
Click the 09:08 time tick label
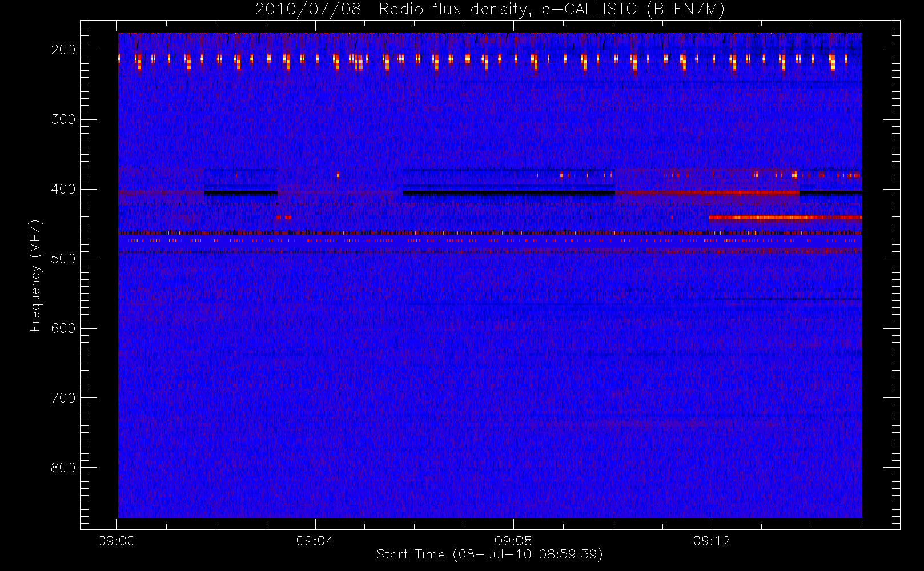[513, 541]
